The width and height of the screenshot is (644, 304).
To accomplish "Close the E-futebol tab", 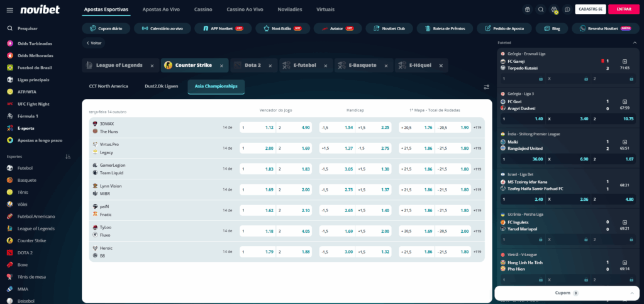I will click(x=325, y=65).
